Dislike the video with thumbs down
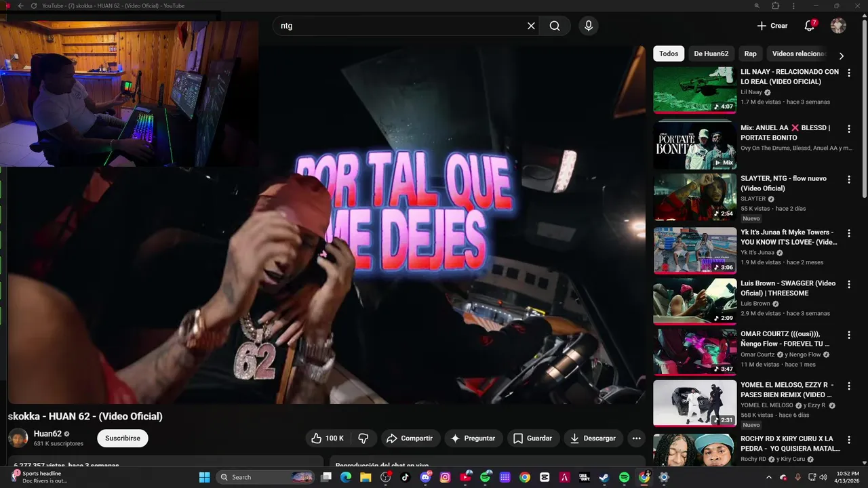Image resolution: width=868 pixels, height=488 pixels. [x=363, y=439]
